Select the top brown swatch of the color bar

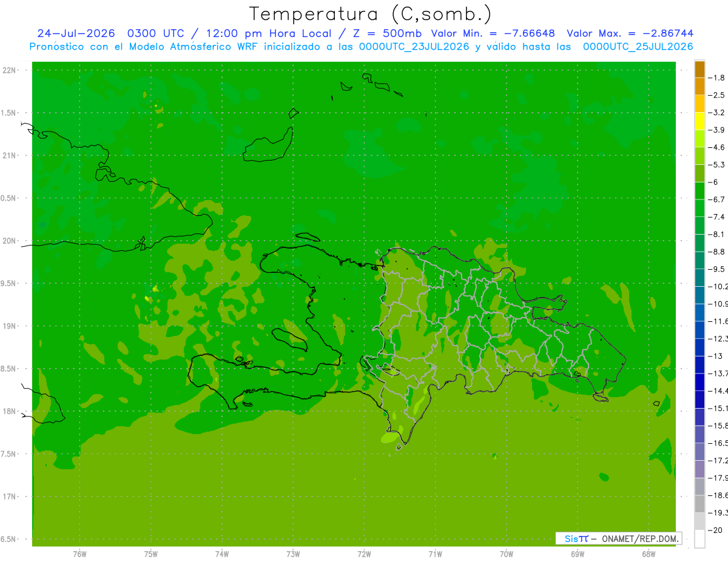[x=699, y=70]
